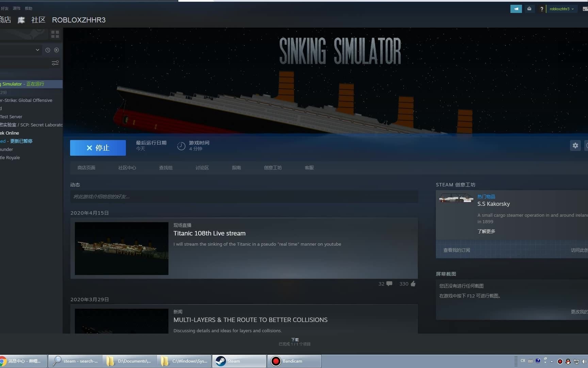Click the blue help icon in language bar
This screenshot has height=368, width=588.
(x=538, y=361)
